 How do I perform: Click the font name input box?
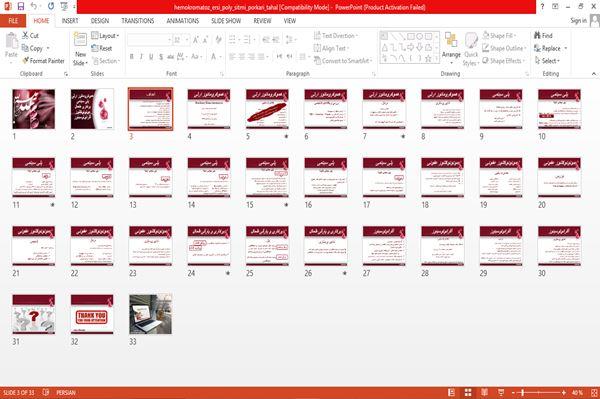point(149,40)
